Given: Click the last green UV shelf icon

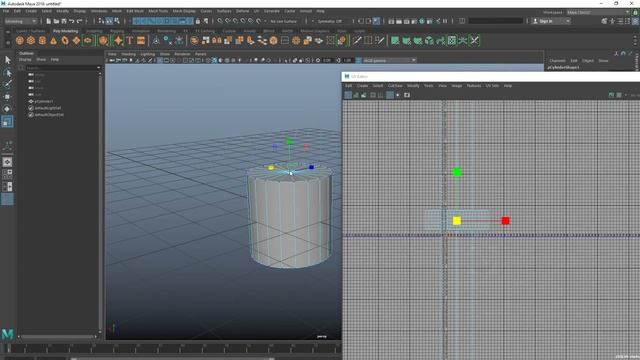Looking at the screenshot, I should pos(475,40).
